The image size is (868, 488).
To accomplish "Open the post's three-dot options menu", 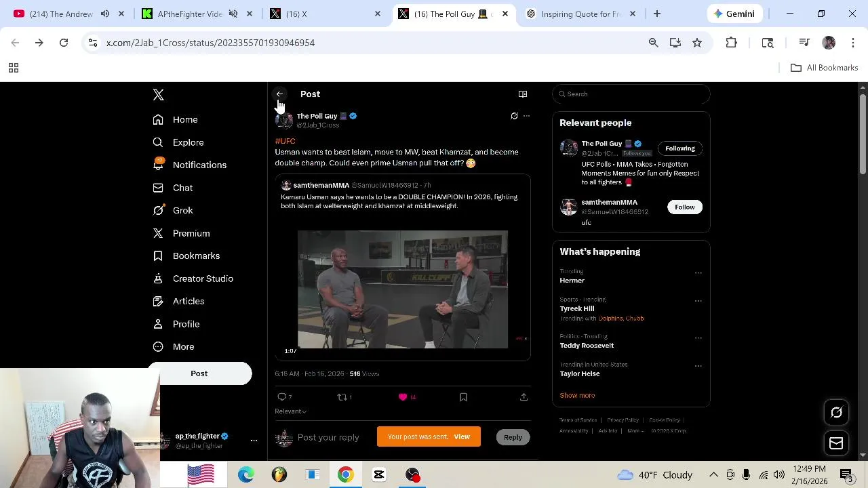I will tap(526, 116).
